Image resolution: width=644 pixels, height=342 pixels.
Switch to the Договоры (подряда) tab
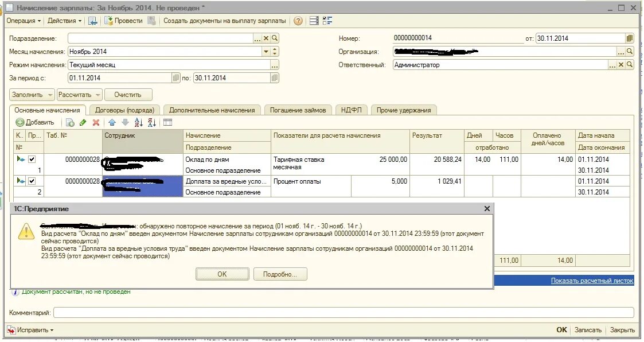pos(124,110)
